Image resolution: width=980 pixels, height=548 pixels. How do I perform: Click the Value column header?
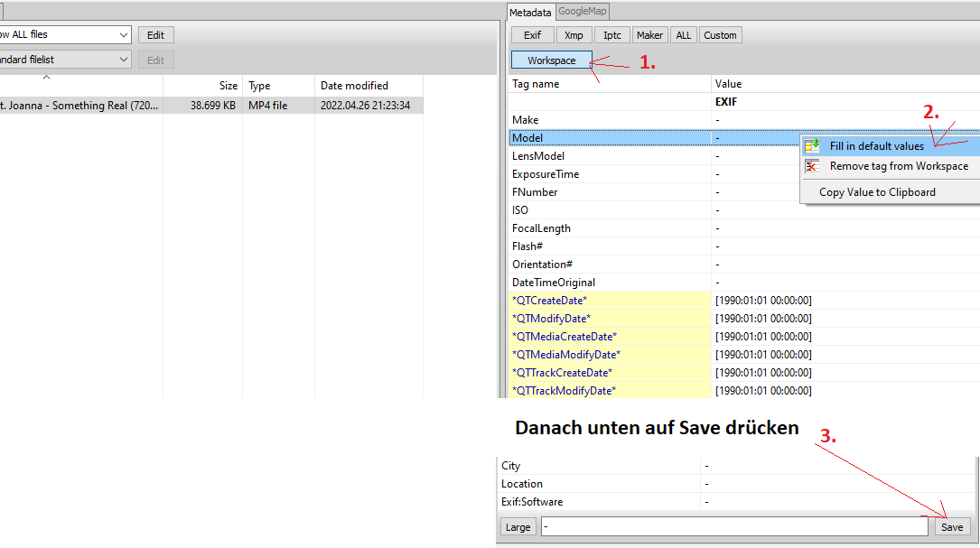pos(845,84)
